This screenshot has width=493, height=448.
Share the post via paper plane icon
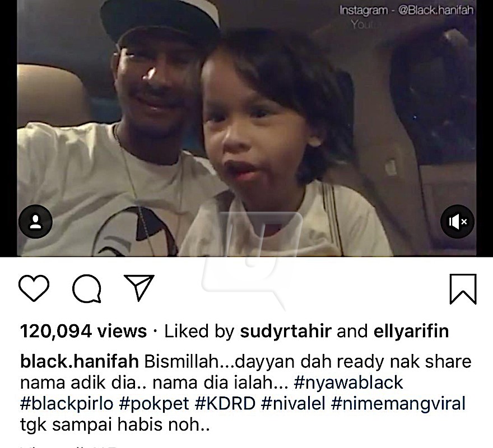[x=139, y=287]
